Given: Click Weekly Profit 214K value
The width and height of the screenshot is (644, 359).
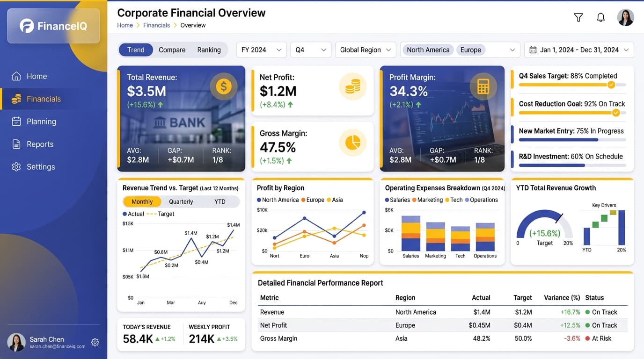Looking at the screenshot, I should tap(202, 339).
